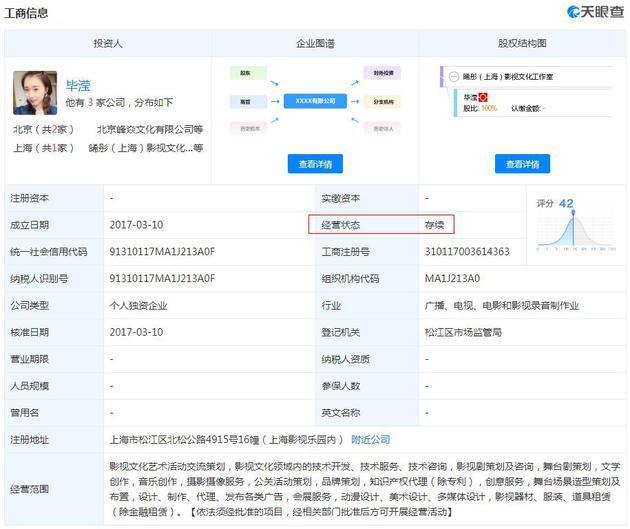
Task: Click the 经营范围 label cell
Action: (54, 489)
